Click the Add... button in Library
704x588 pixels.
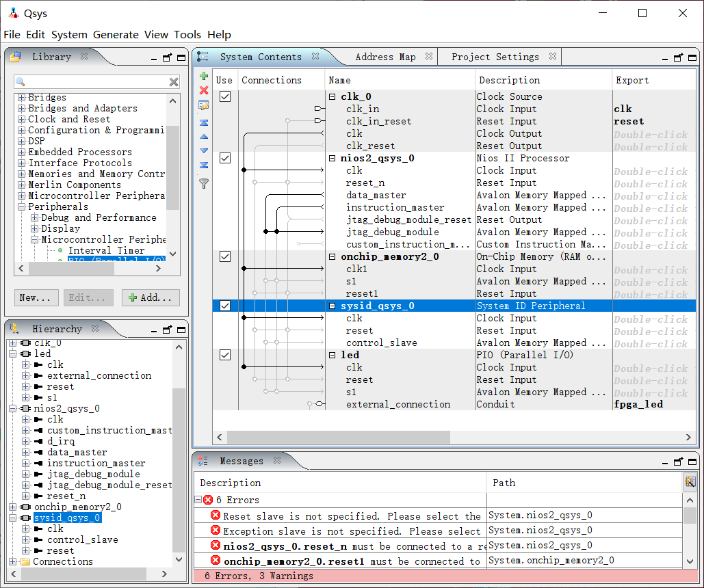coord(150,297)
